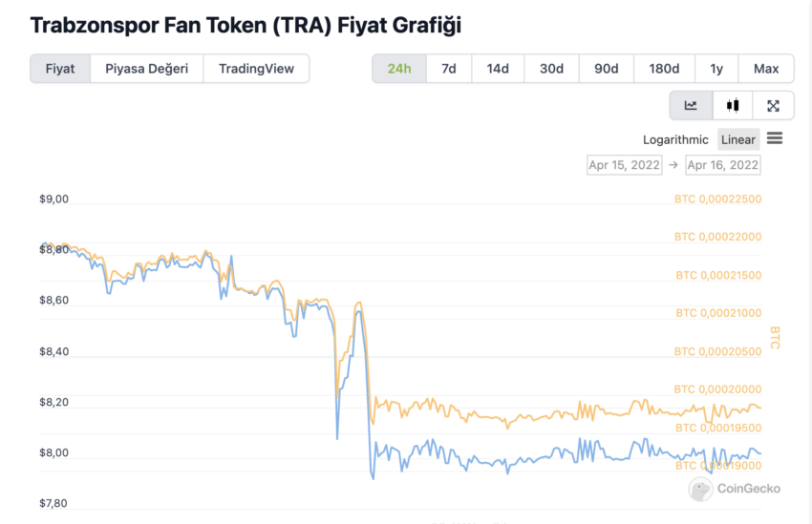Show the Max time range
The height and width of the screenshot is (524, 812).
(766, 69)
